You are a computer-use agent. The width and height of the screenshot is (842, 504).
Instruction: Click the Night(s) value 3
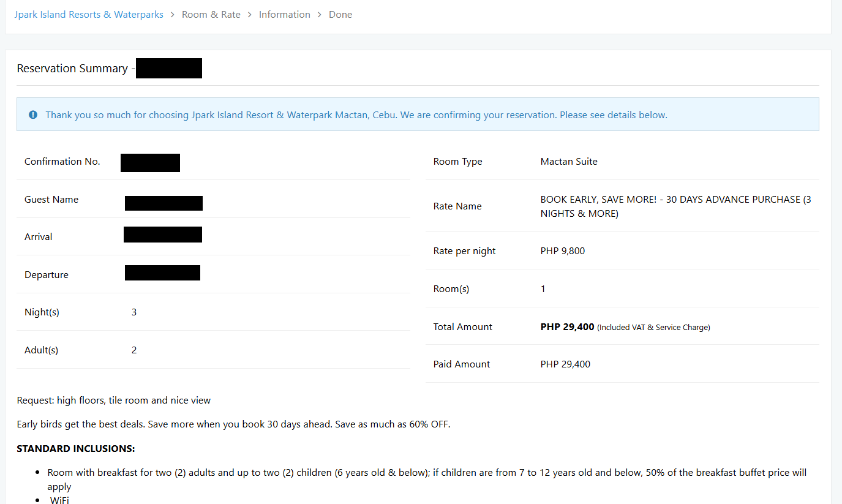[x=134, y=312]
